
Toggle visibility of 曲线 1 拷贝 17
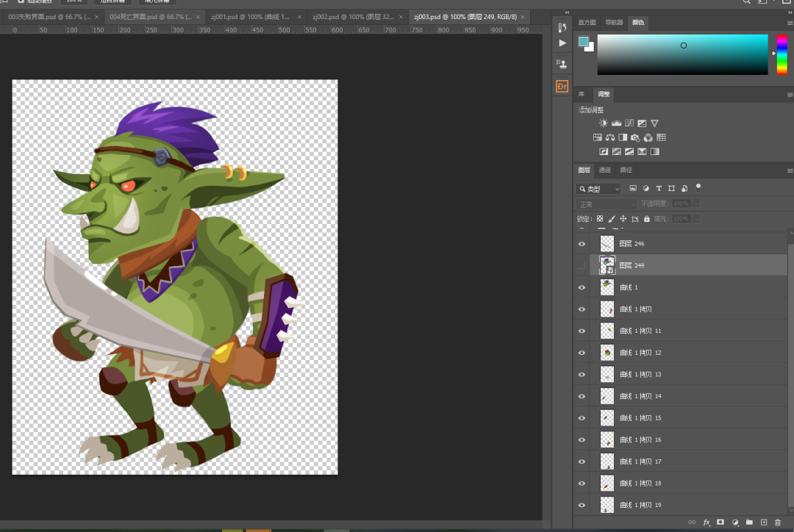point(582,461)
